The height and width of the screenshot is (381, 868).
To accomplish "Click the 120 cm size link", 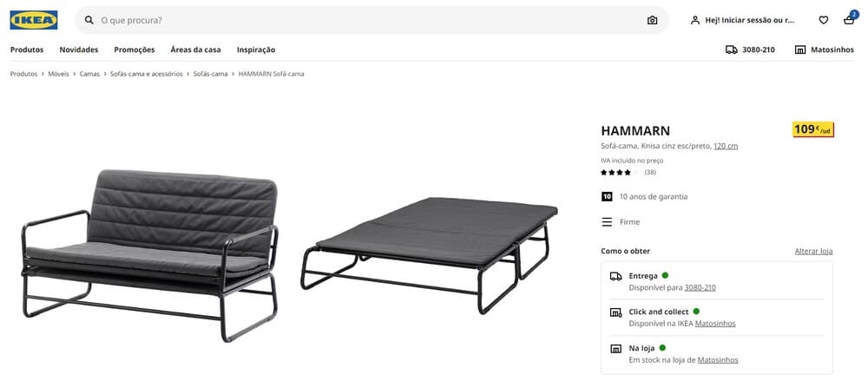I will 726,146.
